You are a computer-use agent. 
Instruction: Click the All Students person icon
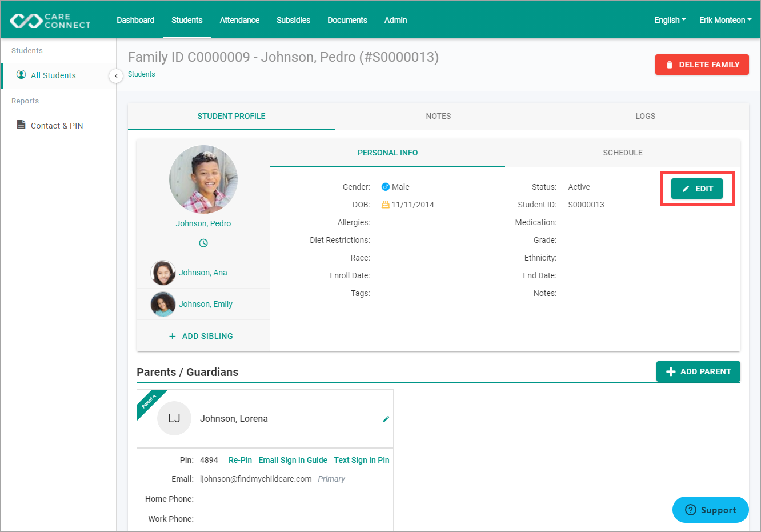pyautogui.click(x=21, y=75)
